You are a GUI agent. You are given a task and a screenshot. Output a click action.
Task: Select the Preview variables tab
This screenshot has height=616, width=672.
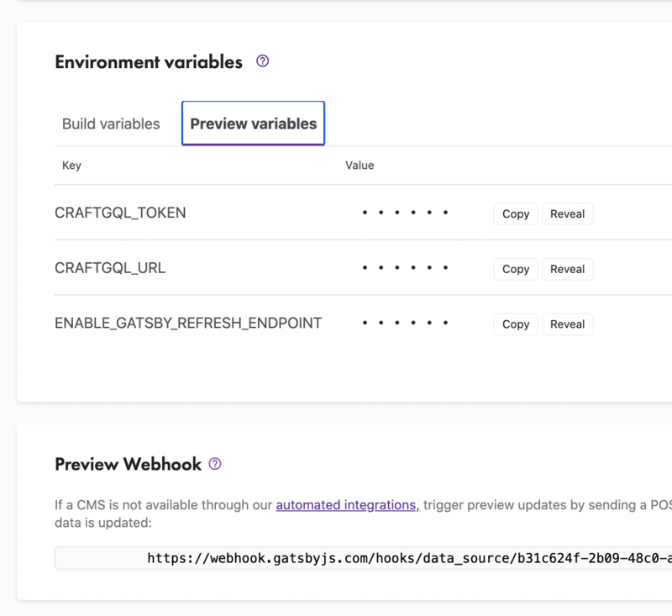click(254, 124)
